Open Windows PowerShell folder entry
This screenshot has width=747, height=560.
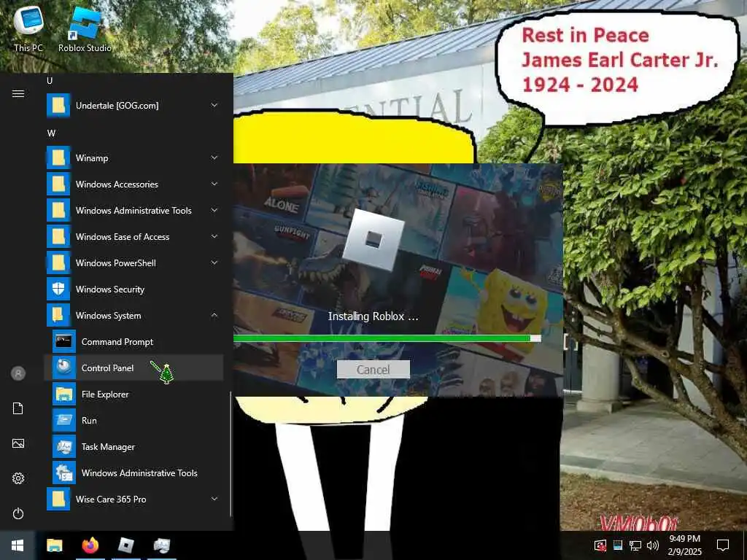[x=133, y=262]
